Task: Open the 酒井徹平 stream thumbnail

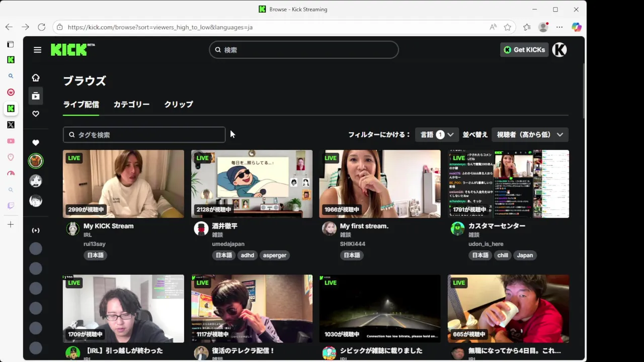Action: [252, 184]
